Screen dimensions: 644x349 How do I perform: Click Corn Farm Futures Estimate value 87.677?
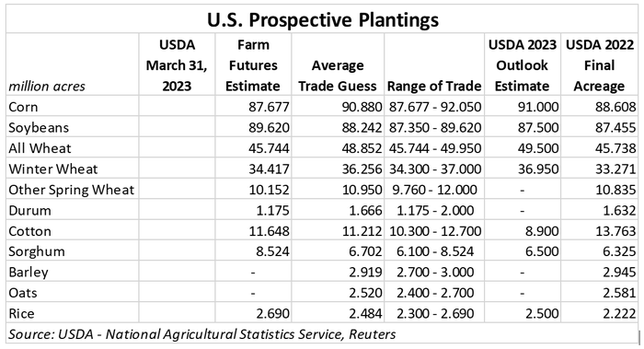point(269,107)
